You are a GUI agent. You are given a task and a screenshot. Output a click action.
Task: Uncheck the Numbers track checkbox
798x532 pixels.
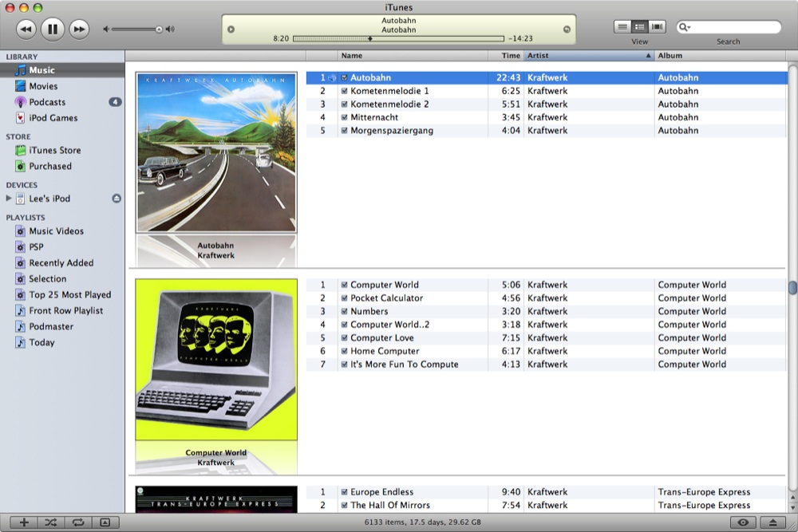click(344, 311)
